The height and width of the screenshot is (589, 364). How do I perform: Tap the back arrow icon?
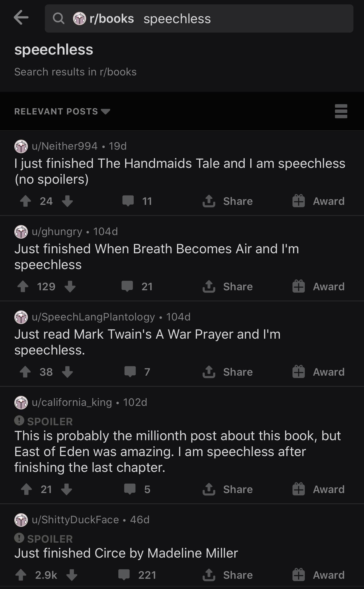click(x=21, y=18)
